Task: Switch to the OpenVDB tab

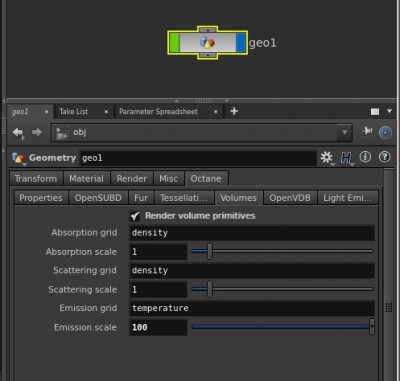Action: coord(290,198)
